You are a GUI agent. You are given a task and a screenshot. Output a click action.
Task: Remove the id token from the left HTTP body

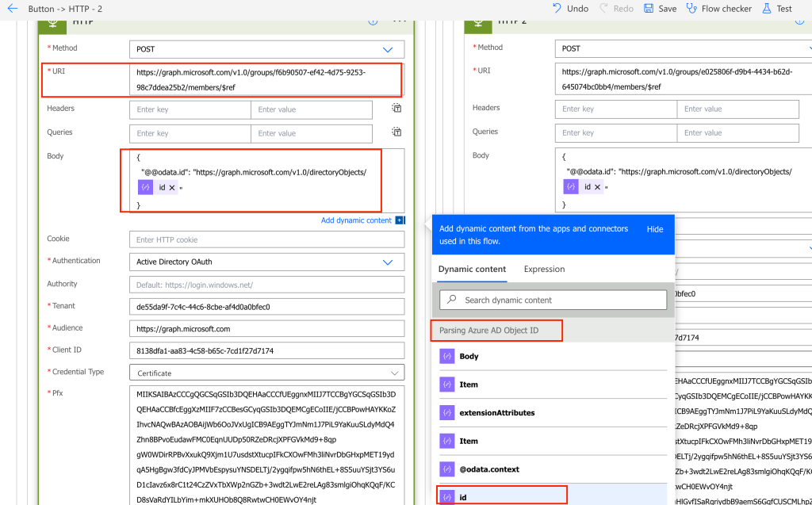click(x=172, y=187)
